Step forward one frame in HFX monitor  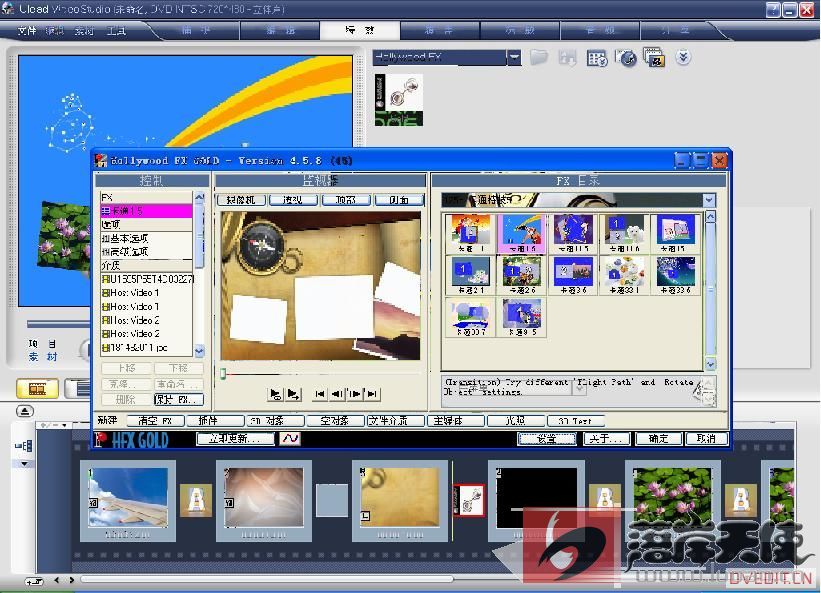coord(355,394)
